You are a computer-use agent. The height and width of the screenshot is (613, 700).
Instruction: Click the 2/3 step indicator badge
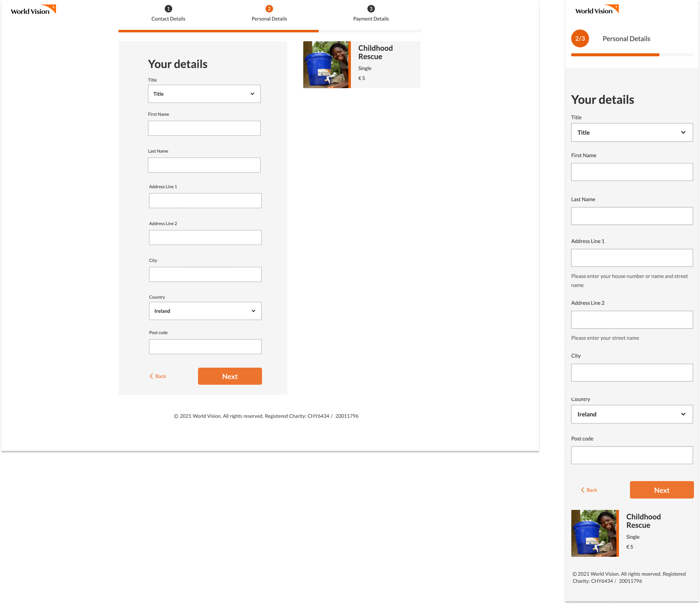pos(580,38)
